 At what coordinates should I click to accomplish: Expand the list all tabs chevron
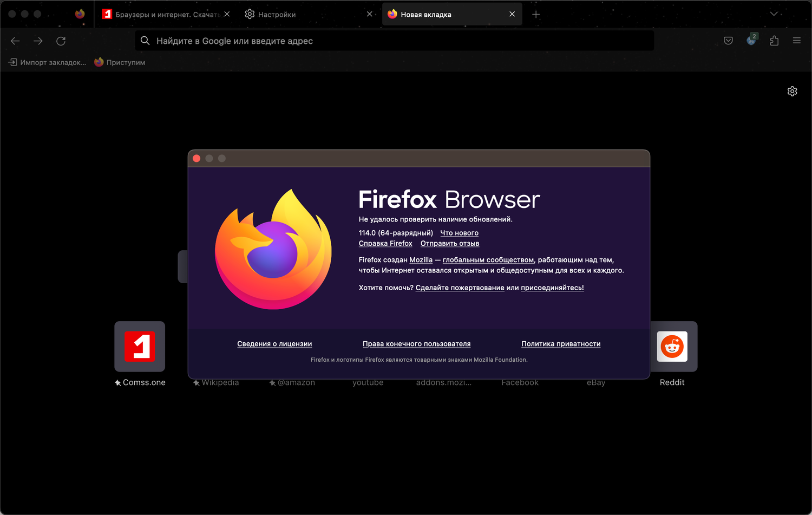[x=774, y=14]
